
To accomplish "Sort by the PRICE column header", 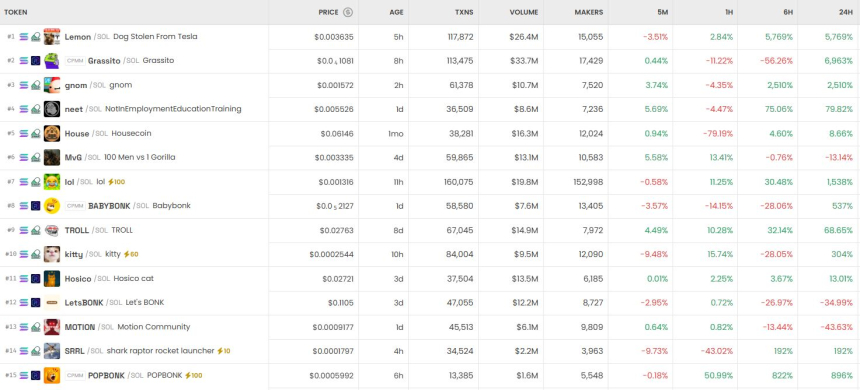I will pyautogui.click(x=329, y=12).
